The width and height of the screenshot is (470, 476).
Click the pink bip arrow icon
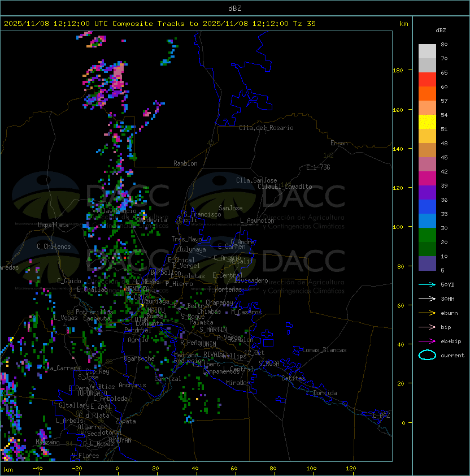(427, 327)
